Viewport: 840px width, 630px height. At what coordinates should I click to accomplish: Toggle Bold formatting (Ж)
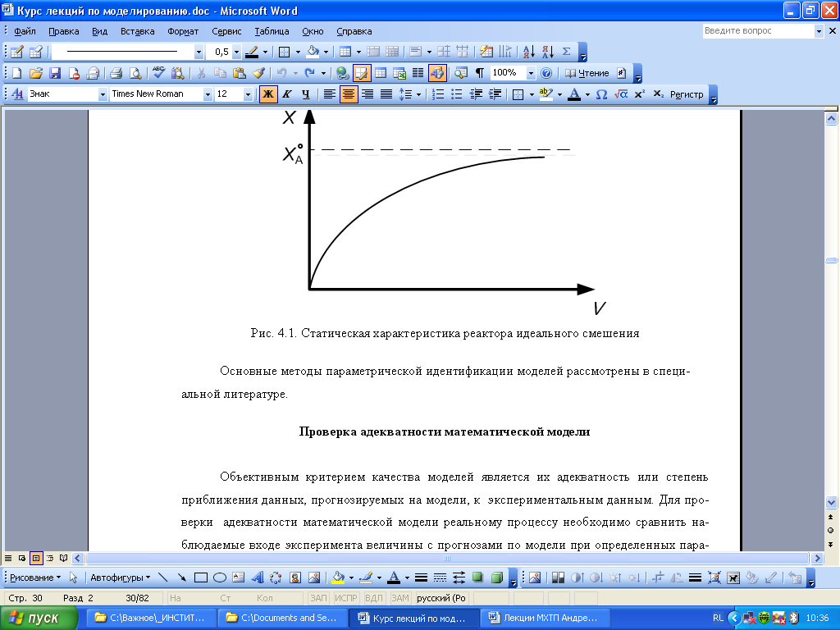pos(268,94)
